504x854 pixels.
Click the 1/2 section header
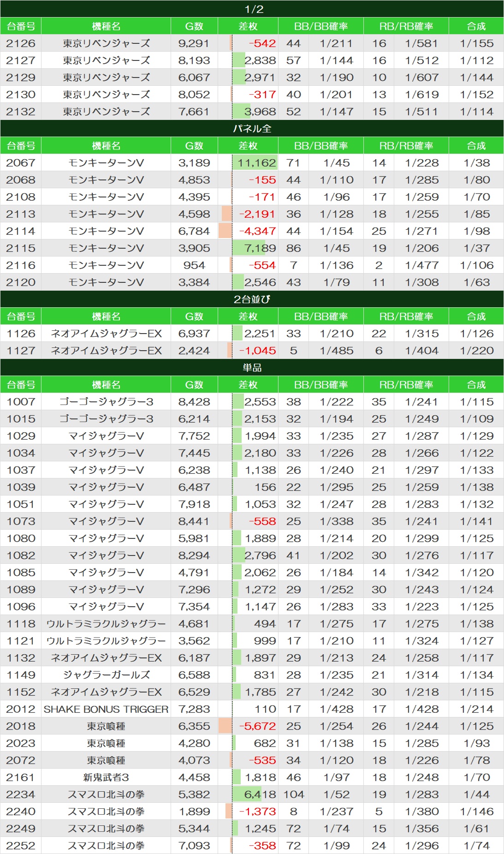252,9
